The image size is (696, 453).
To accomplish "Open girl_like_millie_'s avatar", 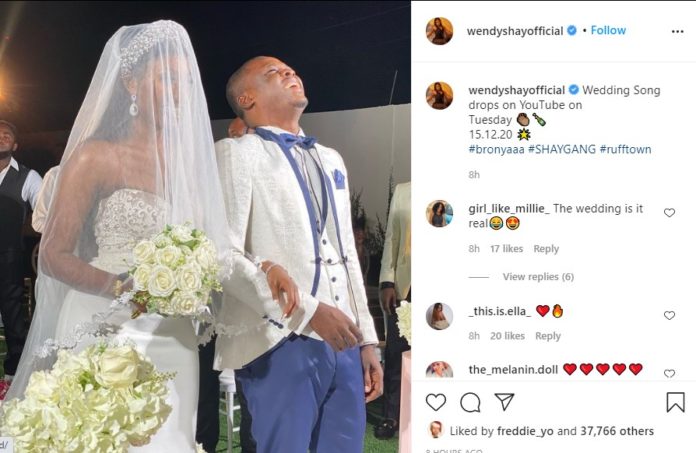I will tap(439, 213).
